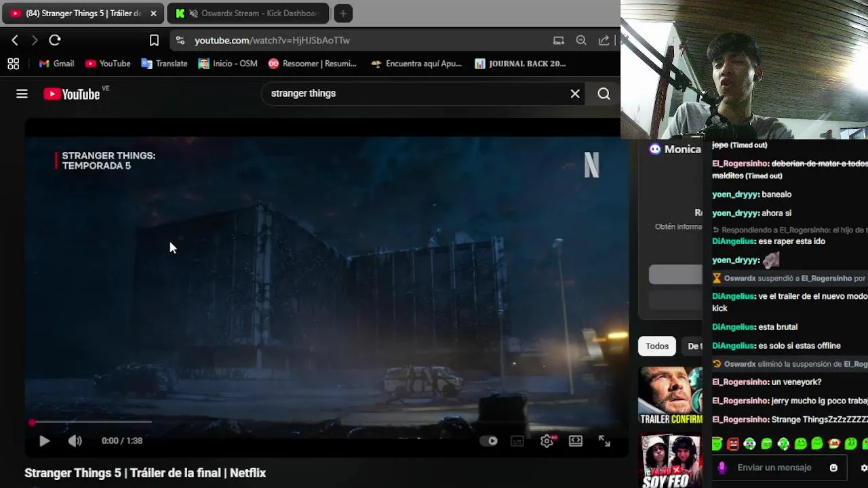Click the purple microphone icon in chat
The width and height of the screenshot is (868, 488).
pyautogui.click(x=722, y=468)
